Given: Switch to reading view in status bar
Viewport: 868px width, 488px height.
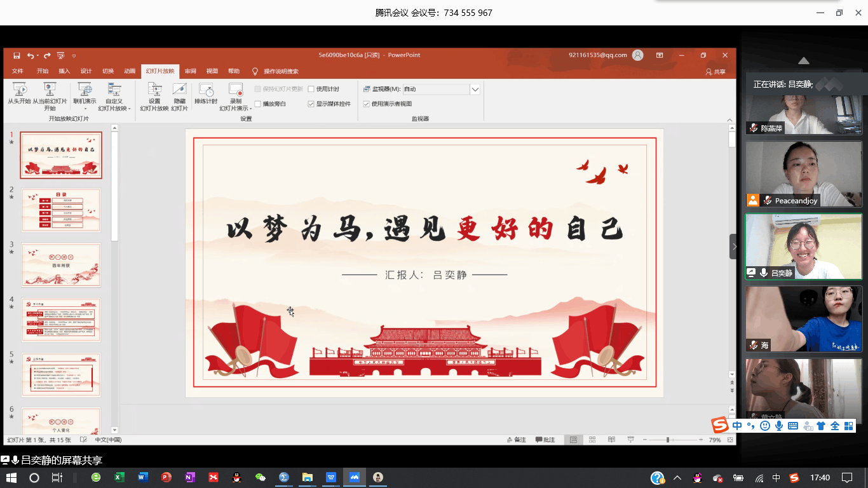Looking at the screenshot, I should 611,440.
